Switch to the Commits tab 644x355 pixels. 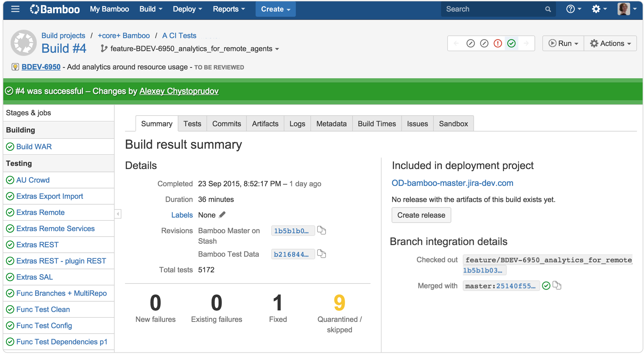(226, 124)
